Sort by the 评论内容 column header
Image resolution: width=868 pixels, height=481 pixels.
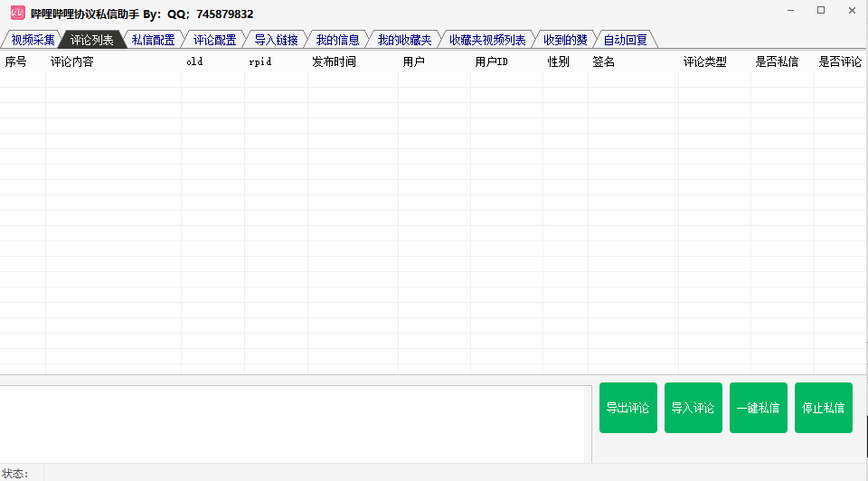coord(72,62)
